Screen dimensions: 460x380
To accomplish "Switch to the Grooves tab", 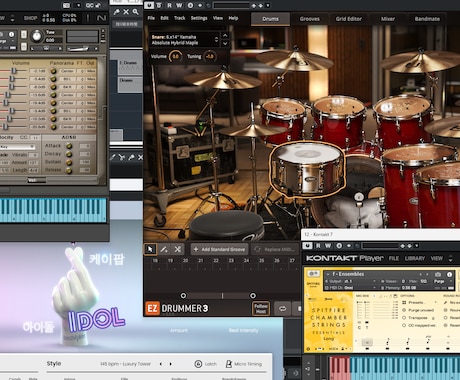I will [309, 19].
